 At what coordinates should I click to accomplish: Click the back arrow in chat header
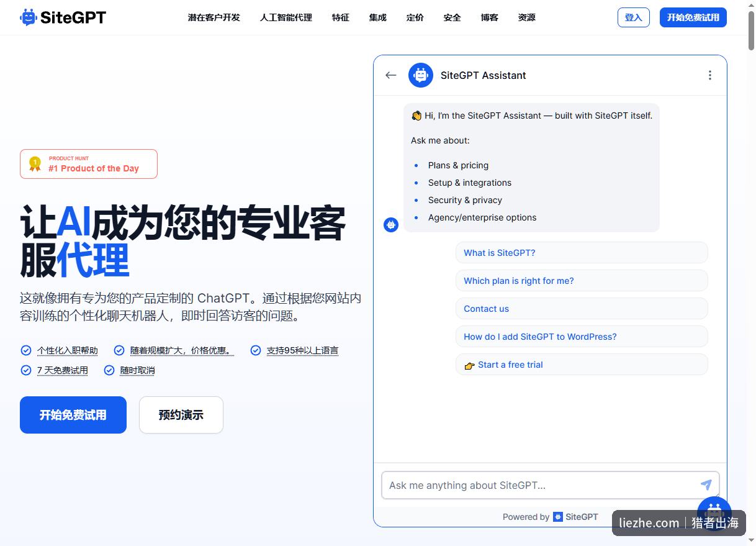(x=390, y=75)
